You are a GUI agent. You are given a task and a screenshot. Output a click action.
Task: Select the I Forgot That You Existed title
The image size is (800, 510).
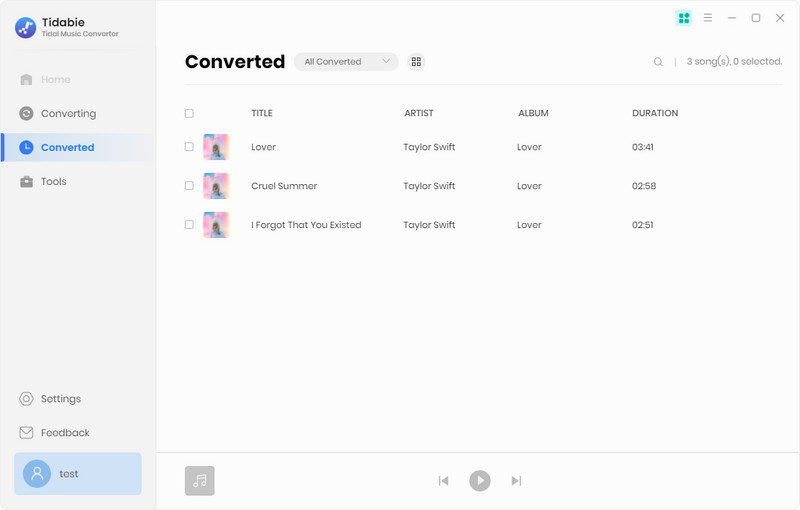tap(306, 225)
